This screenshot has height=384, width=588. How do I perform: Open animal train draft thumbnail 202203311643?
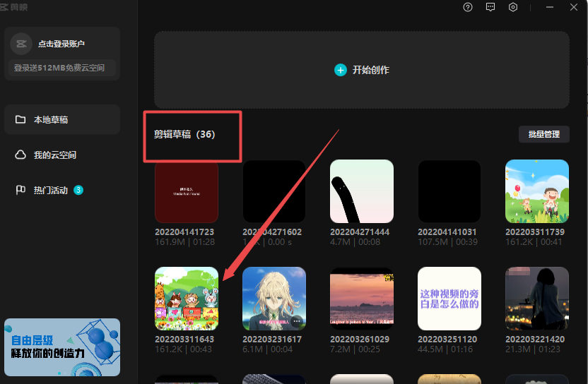pyautogui.click(x=187, y=299)
